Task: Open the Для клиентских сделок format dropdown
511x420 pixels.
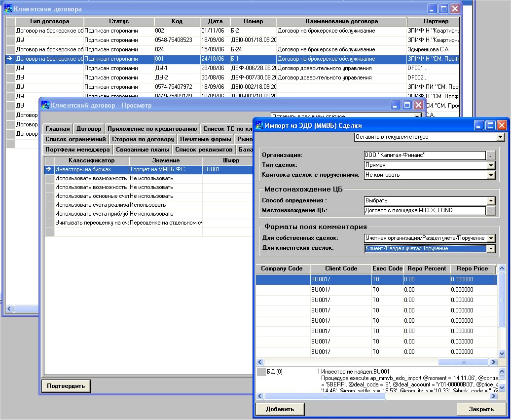Action: (491, 248)
